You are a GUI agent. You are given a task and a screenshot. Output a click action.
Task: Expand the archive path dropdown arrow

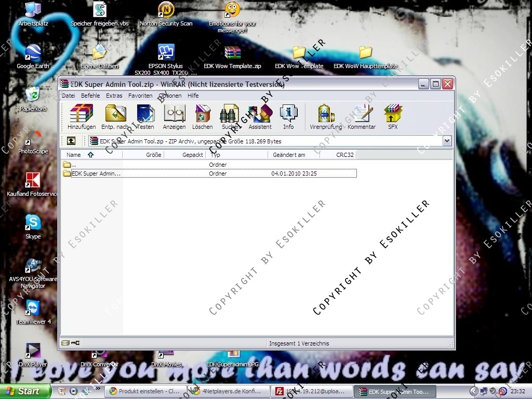pyautogui.click(x=447, y=141)
